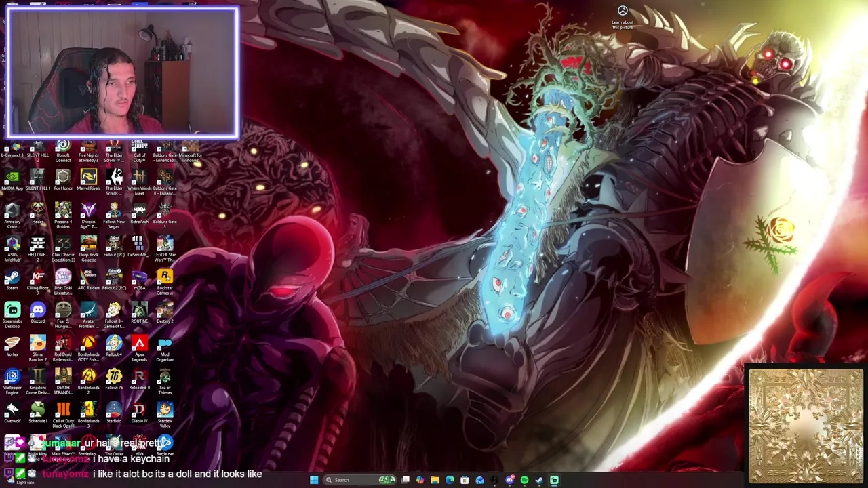The image size is (868, 488).
Task: Open Call of Duty Black Ops III shortcut
Action: click(x=63, y=415)
